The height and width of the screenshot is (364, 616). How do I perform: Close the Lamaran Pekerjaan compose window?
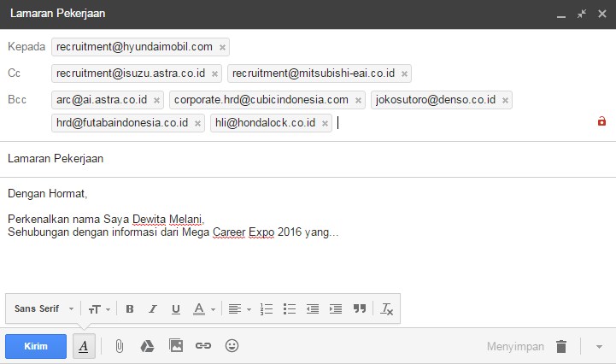click(601, 15)
